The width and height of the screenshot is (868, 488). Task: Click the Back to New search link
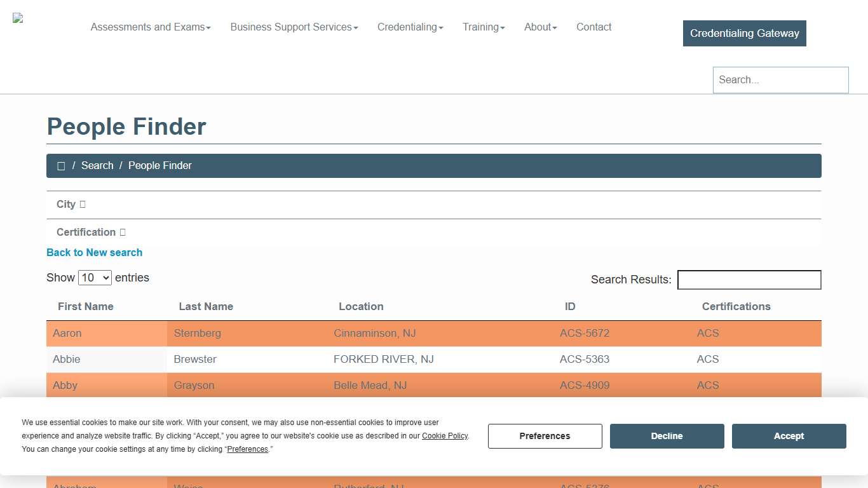94,252
